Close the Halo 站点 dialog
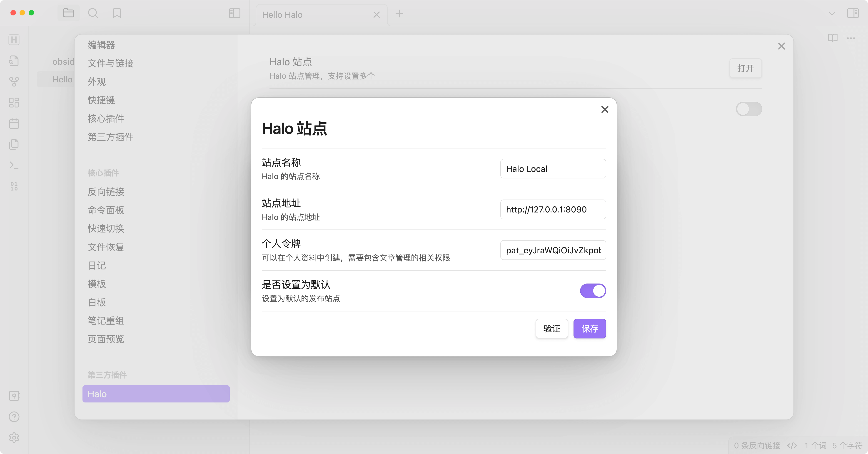Image resolution: width=868 pixels, height=454 pixels. pos(605,109)
